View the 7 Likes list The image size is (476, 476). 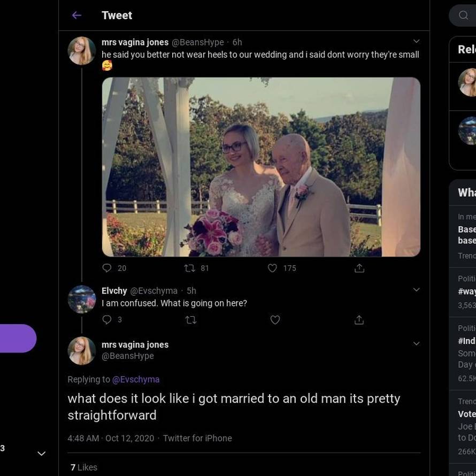point(84,467)
